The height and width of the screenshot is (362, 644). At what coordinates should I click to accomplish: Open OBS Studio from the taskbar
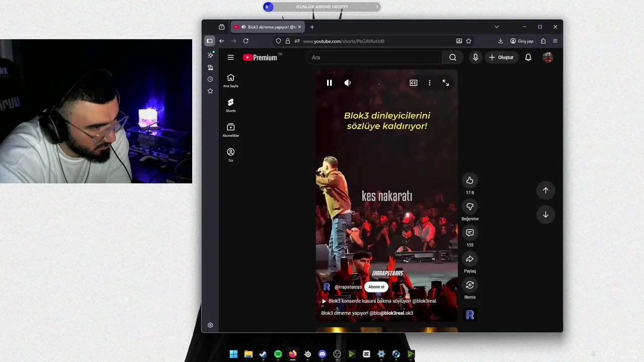pyautogui.click(x=337, y=354)
